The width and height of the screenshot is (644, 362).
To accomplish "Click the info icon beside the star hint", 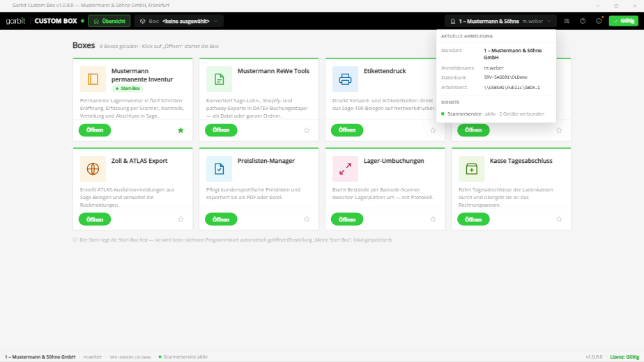I will pyautogui.click(x=75, y=239).
